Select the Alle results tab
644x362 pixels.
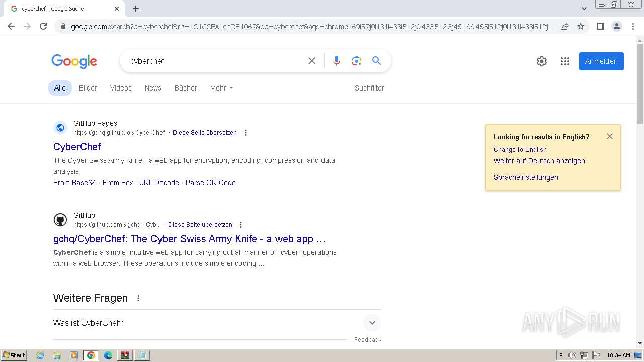point(60,88)
